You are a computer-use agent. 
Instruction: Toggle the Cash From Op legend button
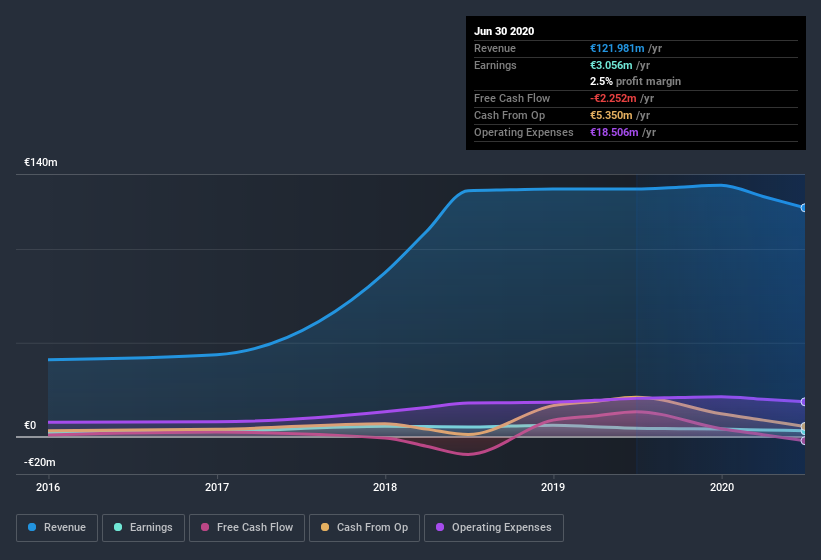364,528
